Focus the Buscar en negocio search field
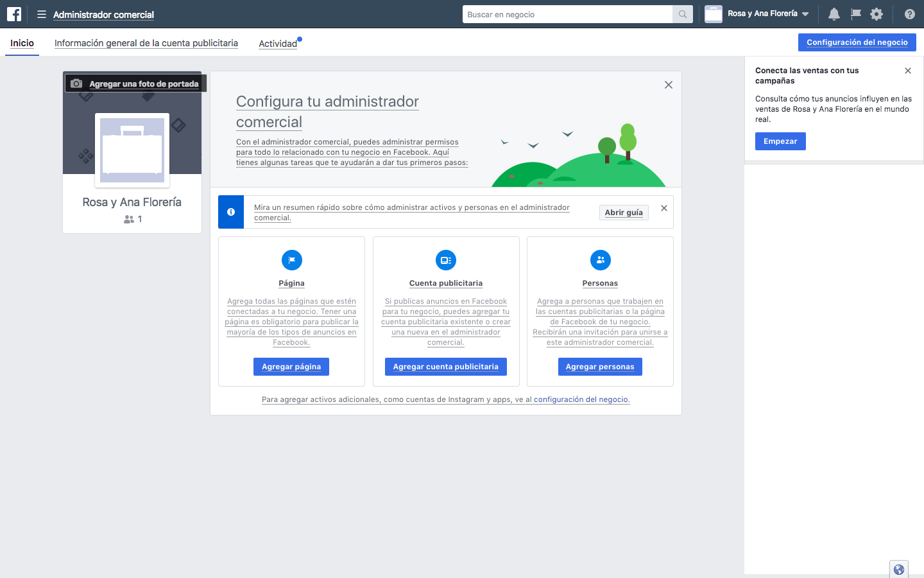The image size is (924, 578). coord(567,14)
